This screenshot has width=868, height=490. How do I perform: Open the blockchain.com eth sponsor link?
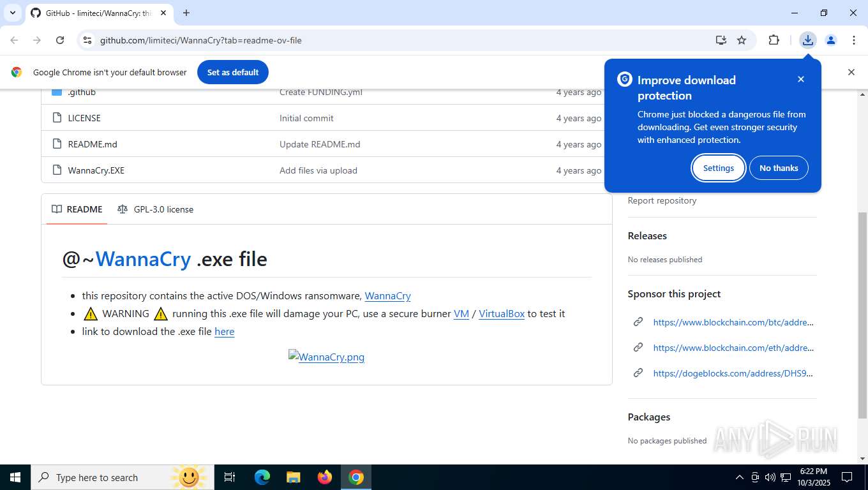733,348
